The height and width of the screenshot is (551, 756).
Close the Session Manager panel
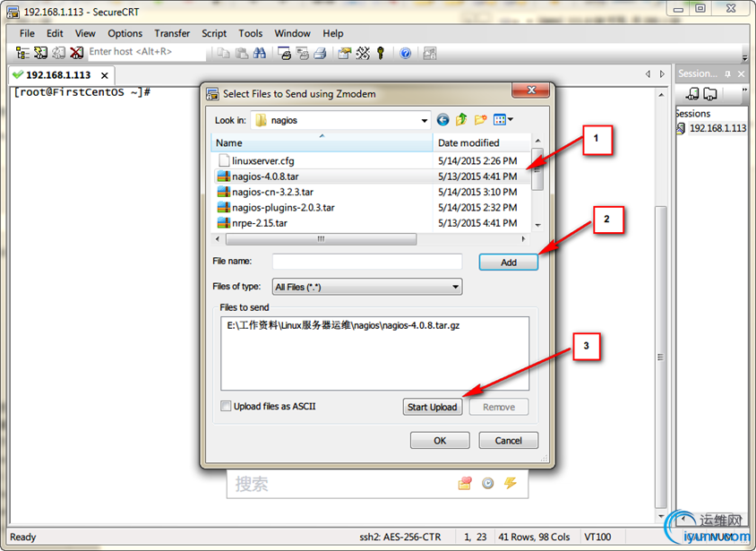[742, 73]
